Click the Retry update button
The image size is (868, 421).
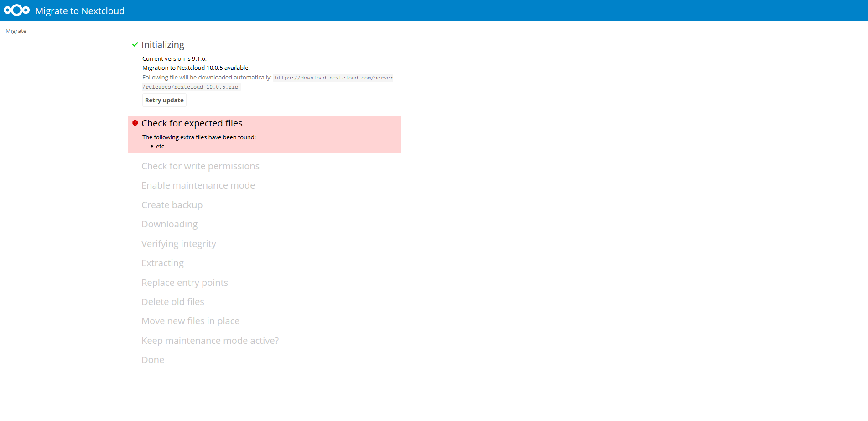coord(164,100)
